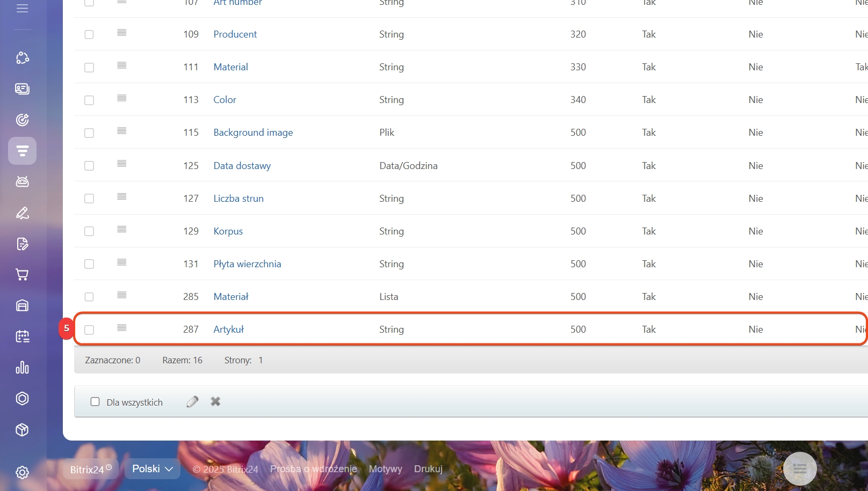Select the Producent row checkbox
The width and height of the screenshot is (868, 491).
click(x=89, y=35)
